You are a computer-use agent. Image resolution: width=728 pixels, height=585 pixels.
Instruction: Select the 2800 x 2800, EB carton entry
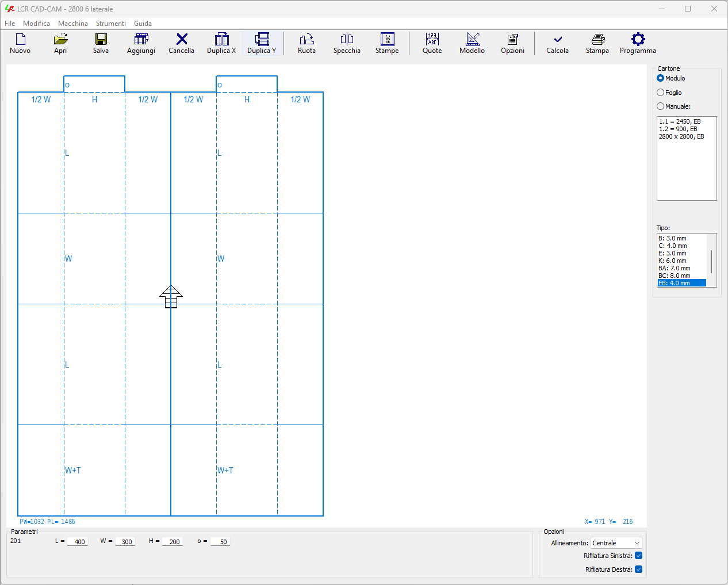[x=682, y=137]
